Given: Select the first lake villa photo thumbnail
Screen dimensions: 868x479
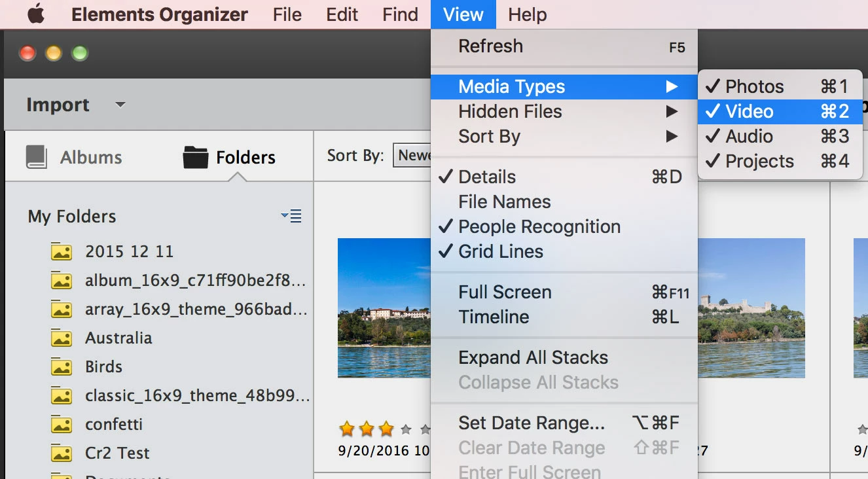Looking at the screenshot, I should [x=384, y=308].
